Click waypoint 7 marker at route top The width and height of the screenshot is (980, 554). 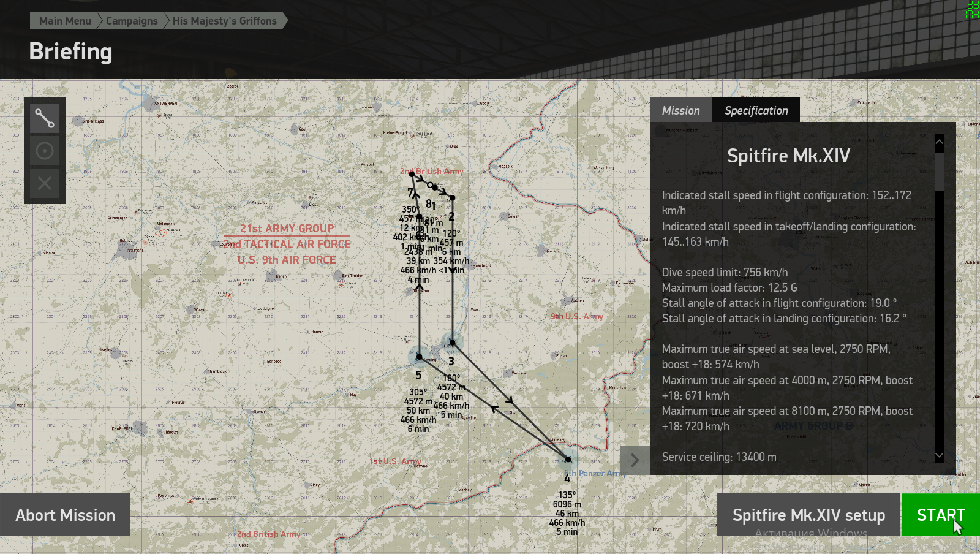click(x=412, y=174)
